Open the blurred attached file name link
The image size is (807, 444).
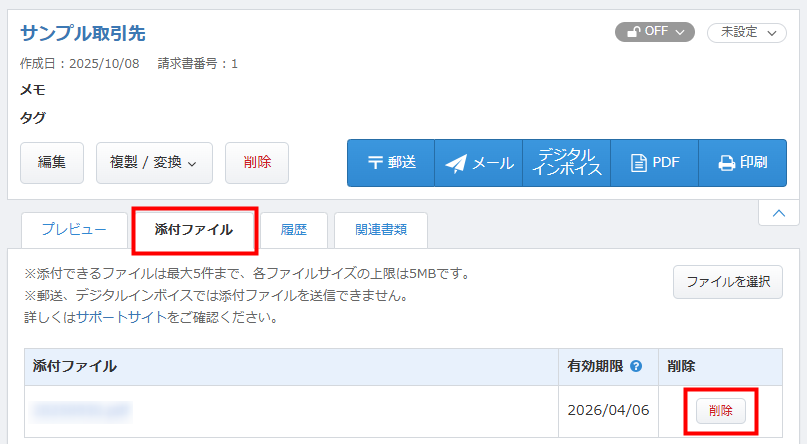pos(81,411)
